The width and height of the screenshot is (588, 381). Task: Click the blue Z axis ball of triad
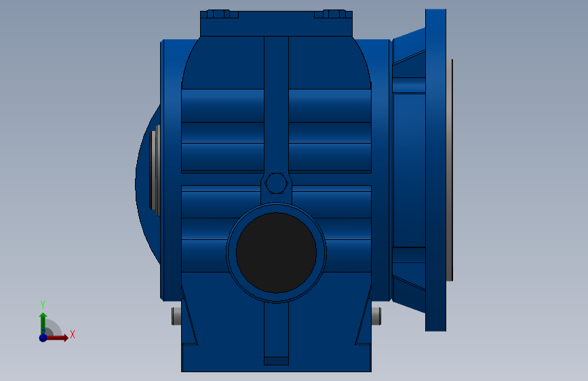(43, 338)
